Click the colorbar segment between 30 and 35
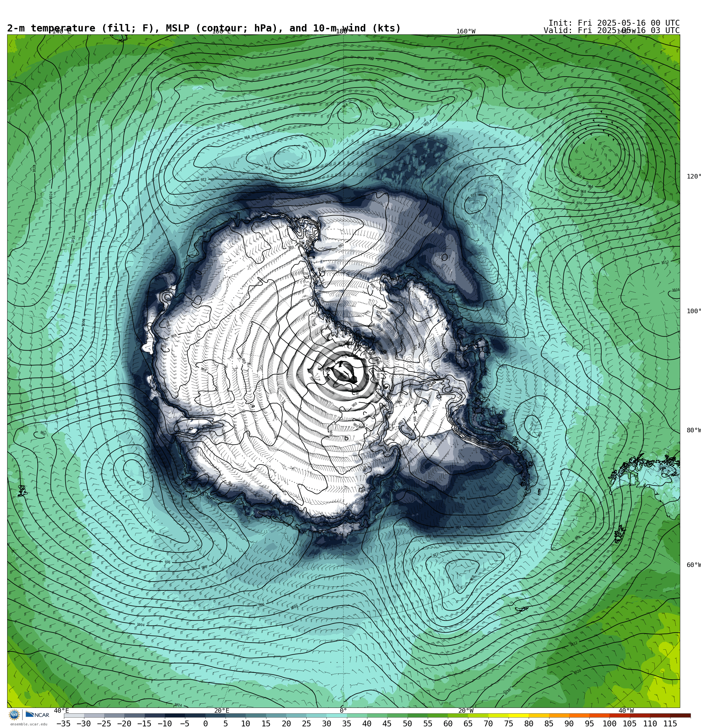This screenshot has width=701, height=728. [337, 715]
